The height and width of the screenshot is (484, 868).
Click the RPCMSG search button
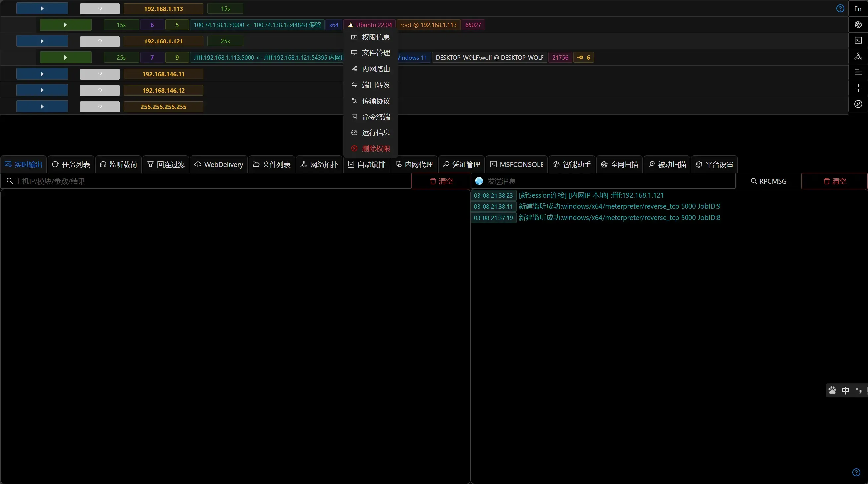768,181
